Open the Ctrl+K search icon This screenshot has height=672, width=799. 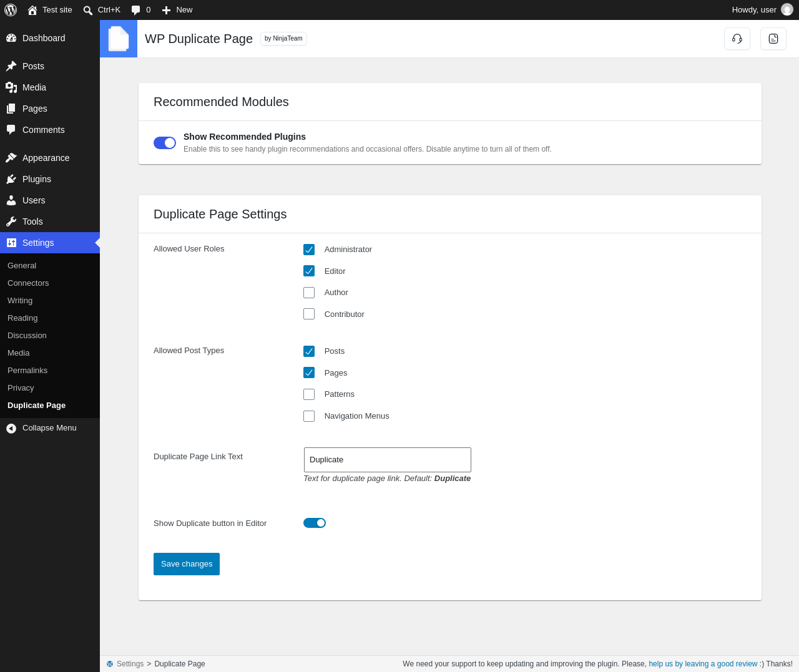click(88, 10)
